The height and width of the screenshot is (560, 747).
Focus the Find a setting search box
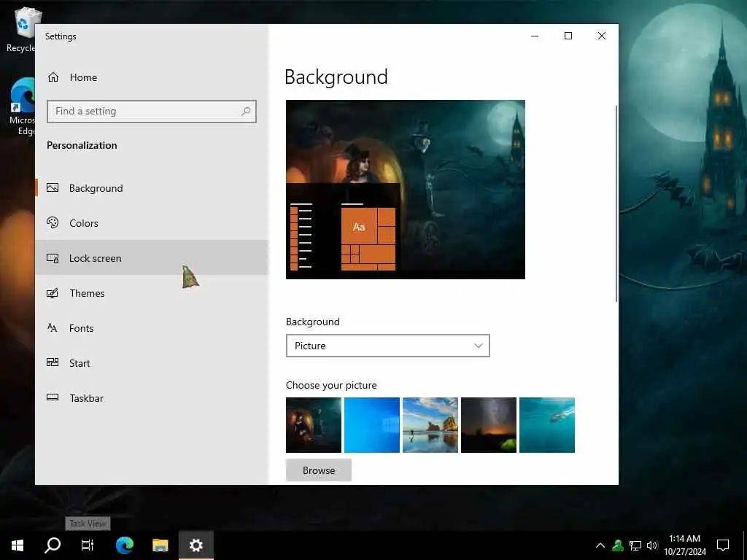[x=152, y=112]
